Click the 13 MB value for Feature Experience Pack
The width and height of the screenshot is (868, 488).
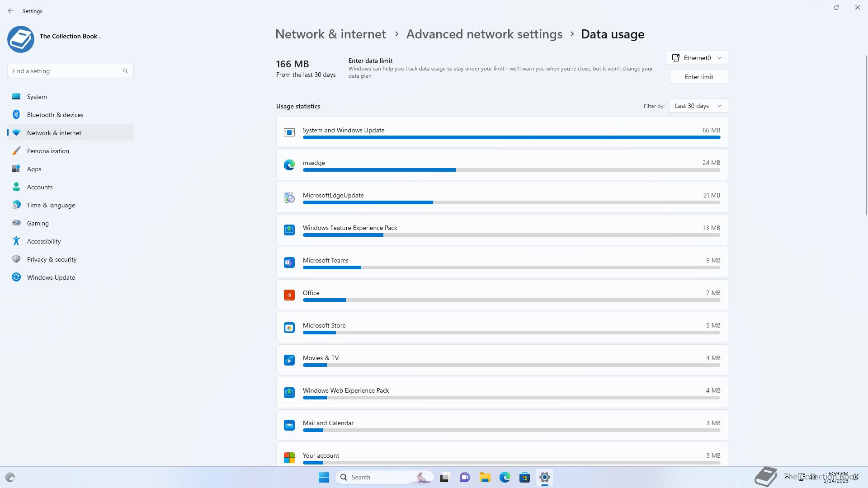tap(712, 228)
